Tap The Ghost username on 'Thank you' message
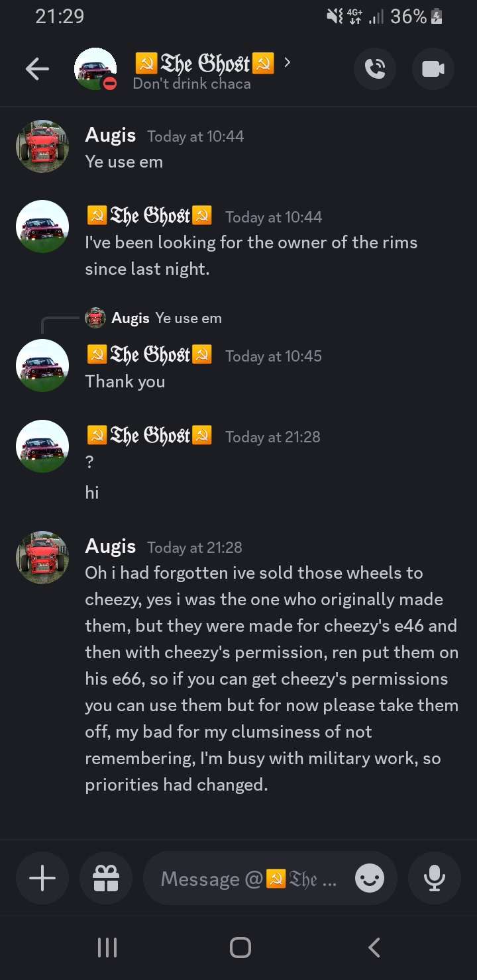The width and height of the screenshot is (477, 980). (x=150, y=356)
